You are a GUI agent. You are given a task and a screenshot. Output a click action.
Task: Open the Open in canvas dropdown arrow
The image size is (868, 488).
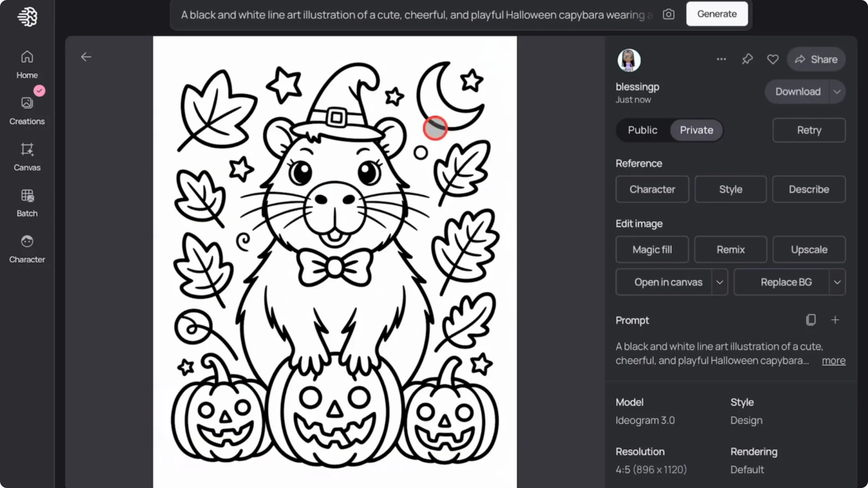coord(720,282)
